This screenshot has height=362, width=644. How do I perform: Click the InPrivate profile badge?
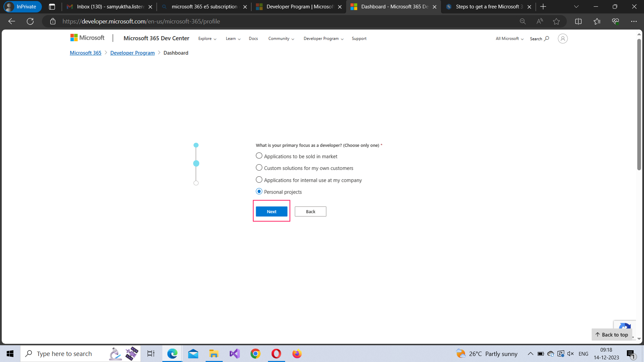pyautogui.click(x=23, y=7)
